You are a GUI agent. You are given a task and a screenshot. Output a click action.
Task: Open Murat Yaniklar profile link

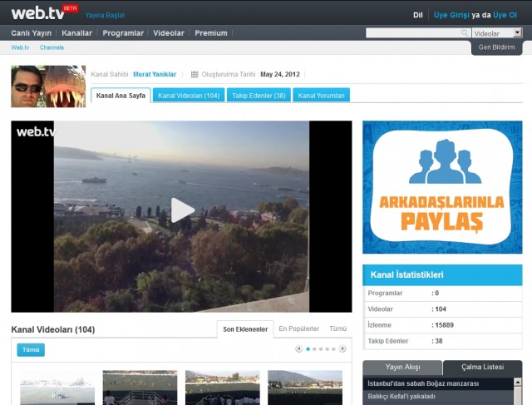pyautogui.click(x=155, y=74)
